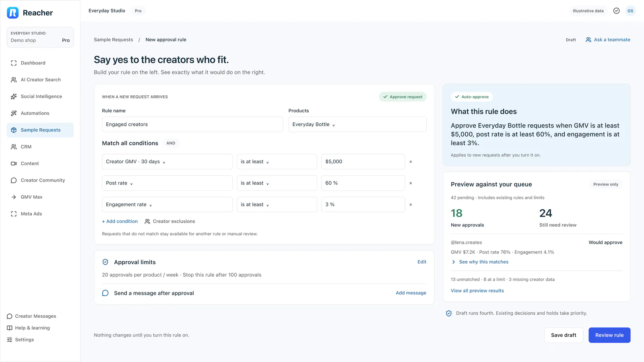Open Social Intelligence section

click(40, 97)
